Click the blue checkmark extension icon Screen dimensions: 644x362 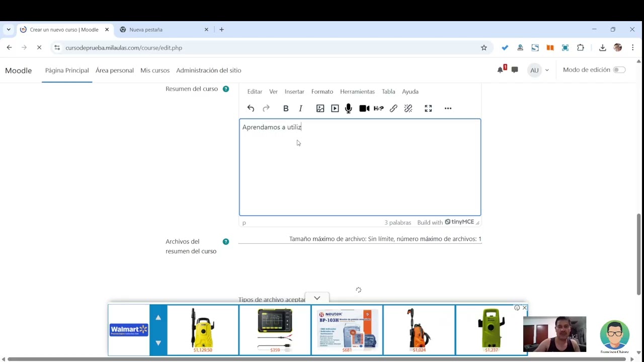505,48
